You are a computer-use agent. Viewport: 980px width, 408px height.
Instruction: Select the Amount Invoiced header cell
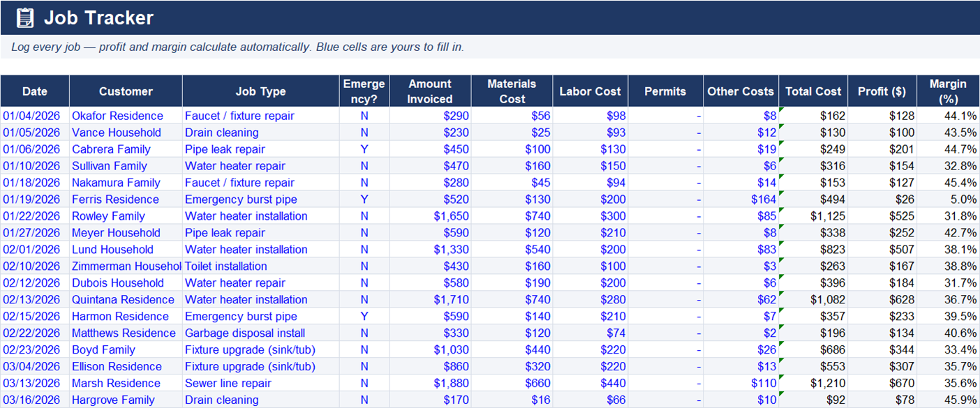pyautogui.click(x=430, y=91)
